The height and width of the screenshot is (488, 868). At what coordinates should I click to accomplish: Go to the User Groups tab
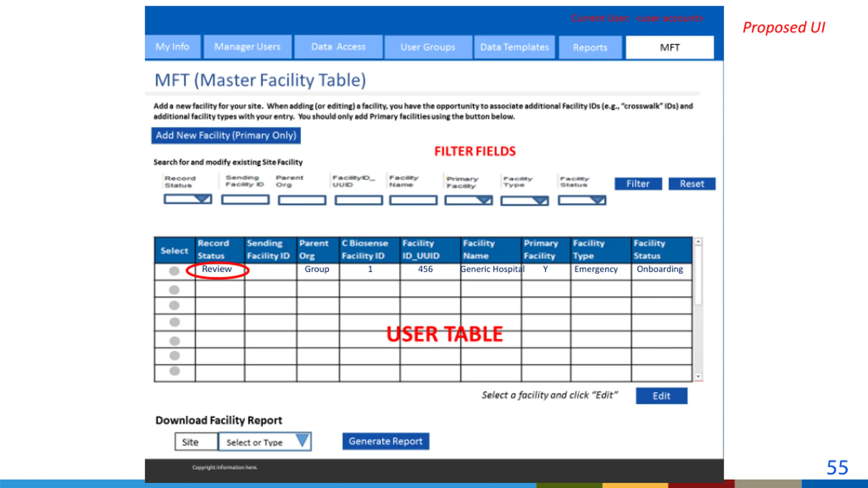click(x=428, y=47)
